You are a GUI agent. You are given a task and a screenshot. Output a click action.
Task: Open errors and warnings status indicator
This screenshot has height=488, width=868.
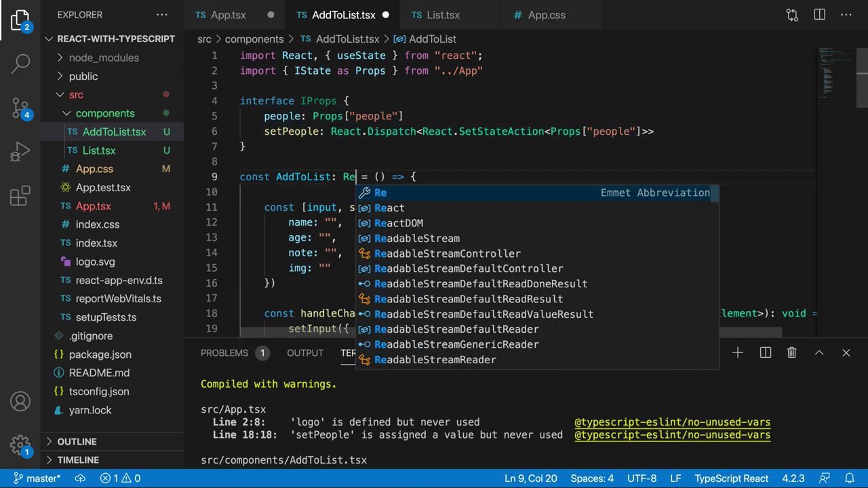[x=121, y=479]
